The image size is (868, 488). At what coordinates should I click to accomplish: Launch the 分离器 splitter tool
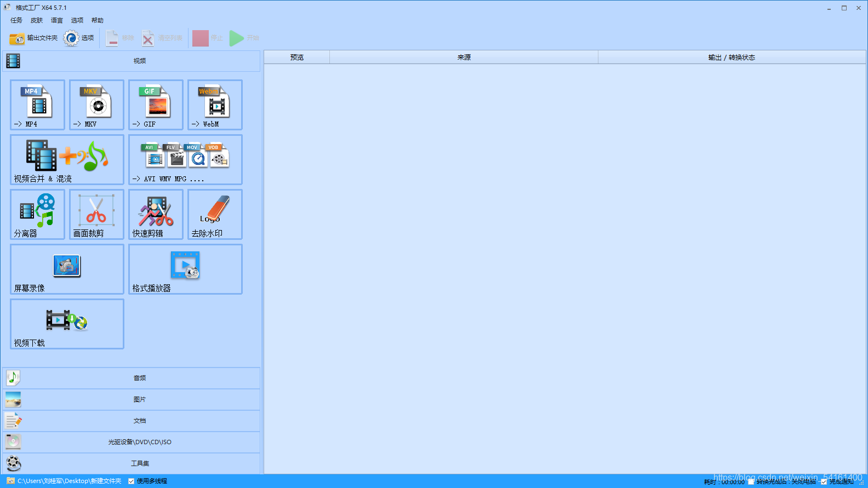[x=37, y=214]
